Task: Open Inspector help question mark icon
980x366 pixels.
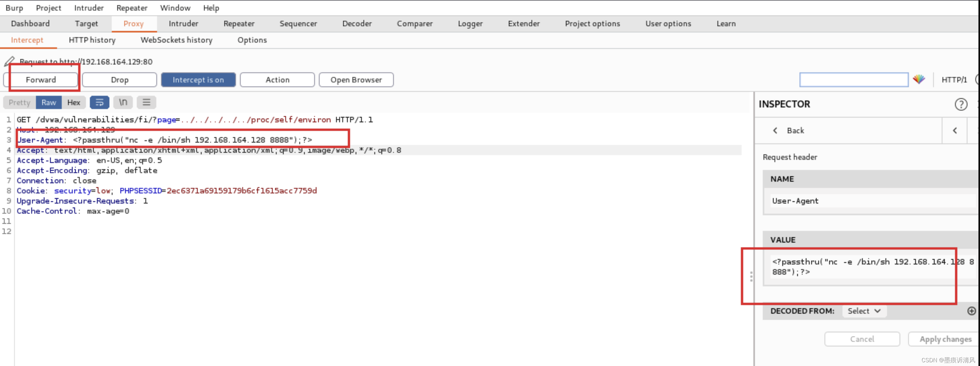Action: click(961, 104)
